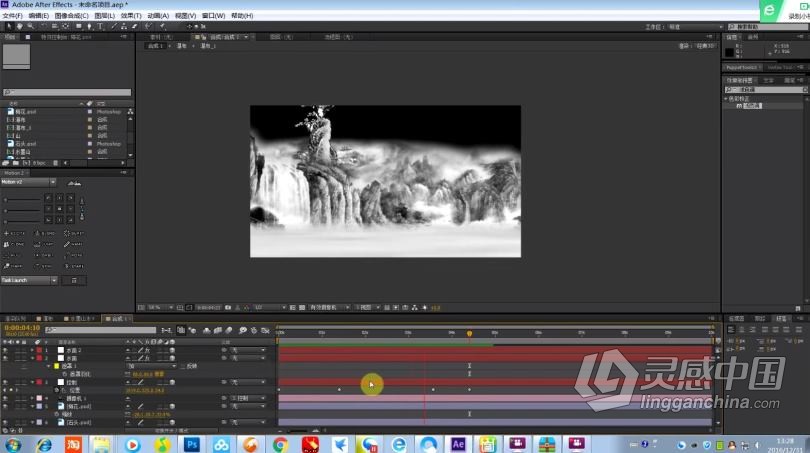810x453 pixels.
Task: Click the center-align paragraph icon
Action: click(742, 330)
